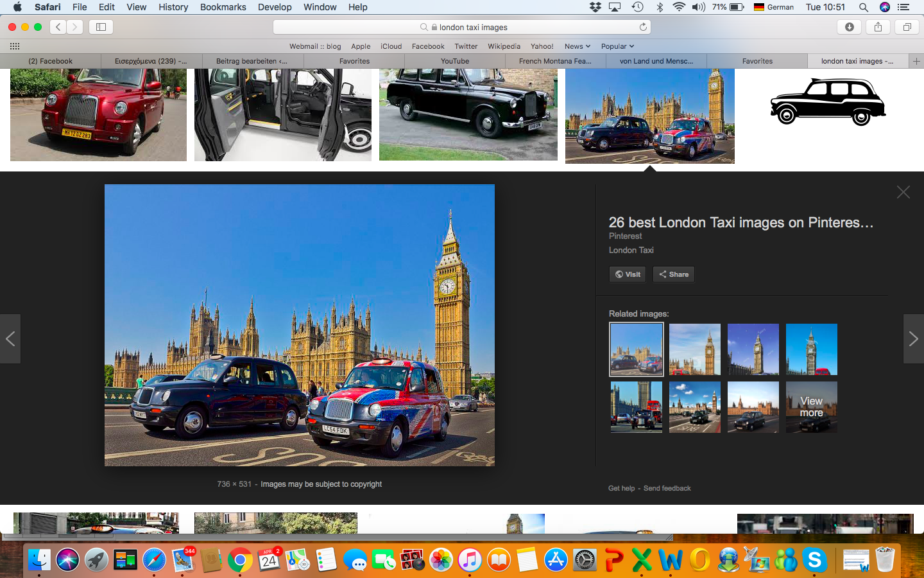
Task: Open the Bluetooth status menu
Action: point(660,7)
